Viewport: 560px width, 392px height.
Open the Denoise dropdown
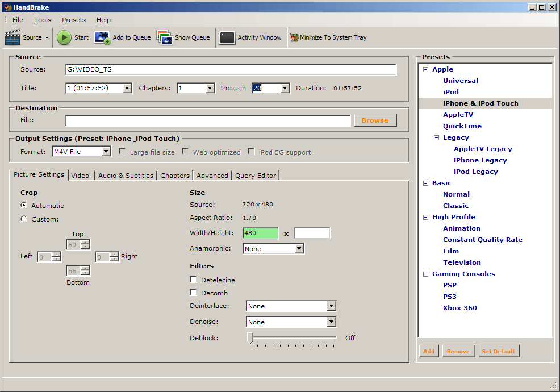[x=332, y=322]
